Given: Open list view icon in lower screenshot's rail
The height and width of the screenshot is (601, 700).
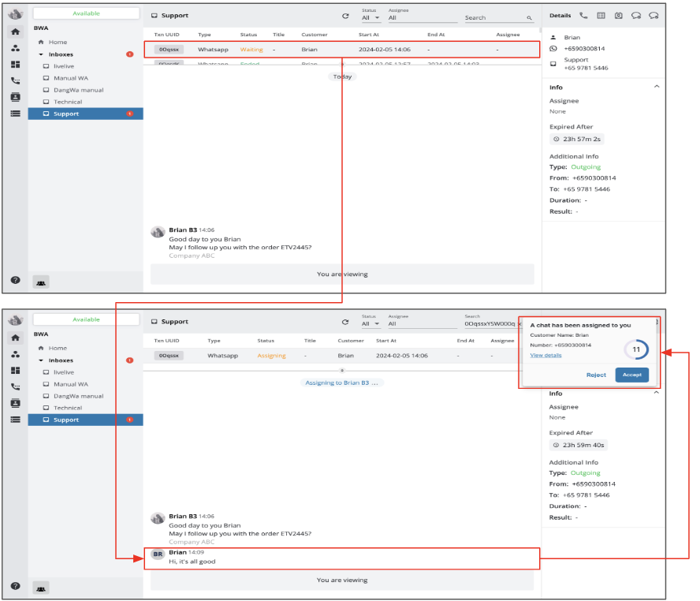Looking at the screenshot, I should pos(15,420).
